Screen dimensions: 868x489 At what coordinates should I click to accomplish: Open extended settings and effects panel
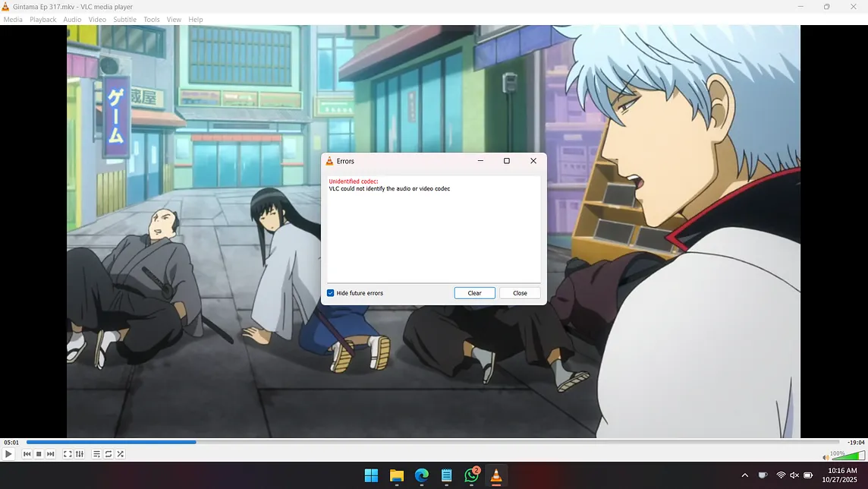(x=80, y=454)
